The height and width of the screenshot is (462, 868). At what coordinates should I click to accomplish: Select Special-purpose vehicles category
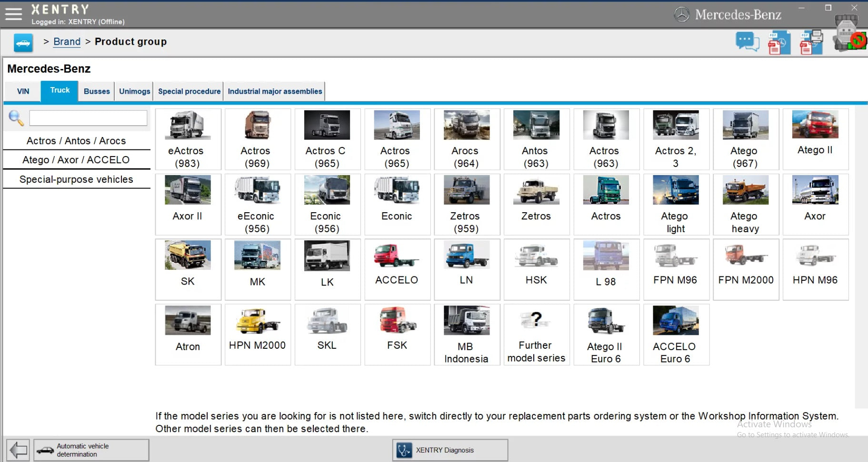tap(76, 179)
